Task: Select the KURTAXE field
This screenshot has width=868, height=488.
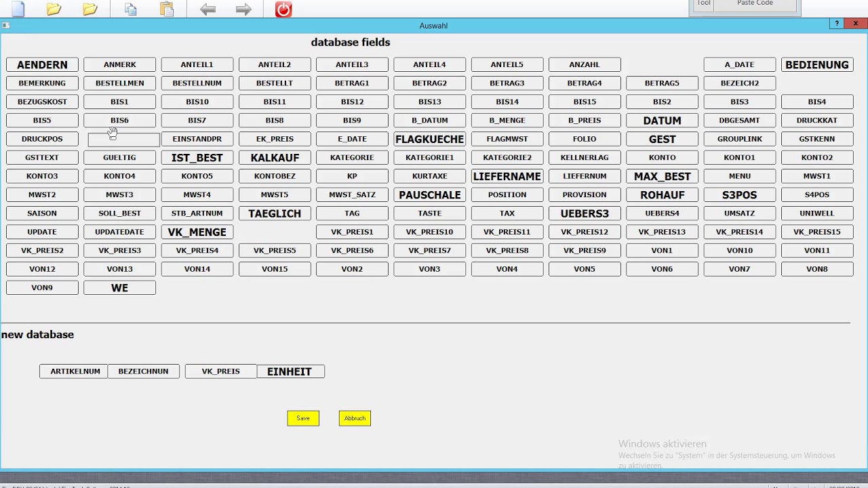Action: pyautogui.click(x=430, y=176)
